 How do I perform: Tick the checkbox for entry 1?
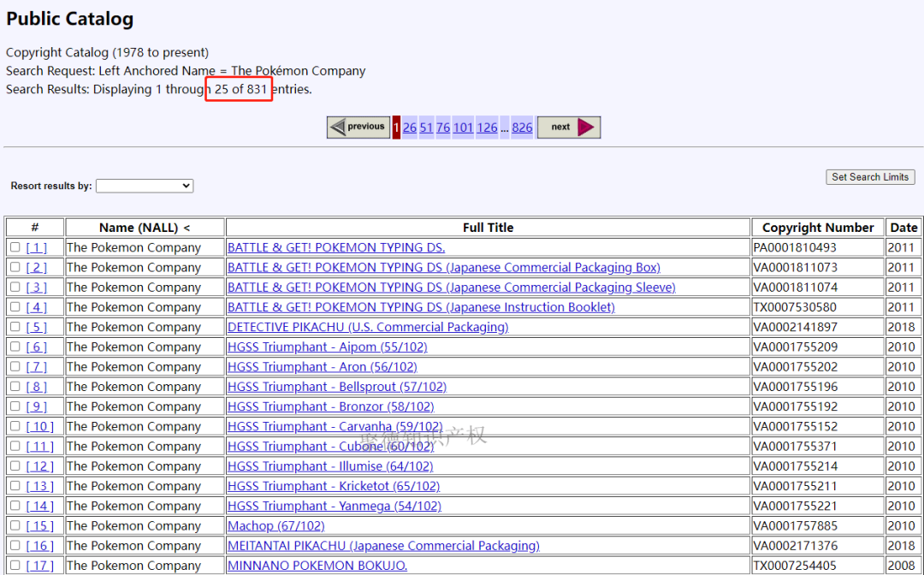point(15,246)
